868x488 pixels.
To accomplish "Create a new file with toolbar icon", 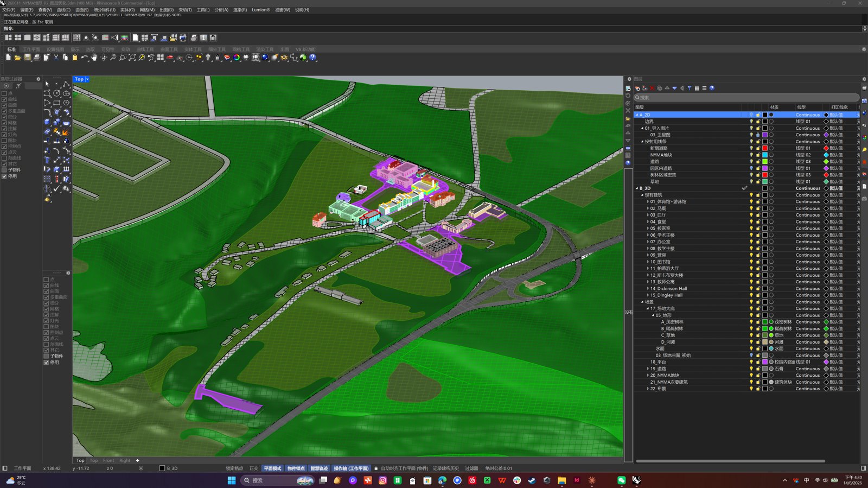I will [8, 58].
